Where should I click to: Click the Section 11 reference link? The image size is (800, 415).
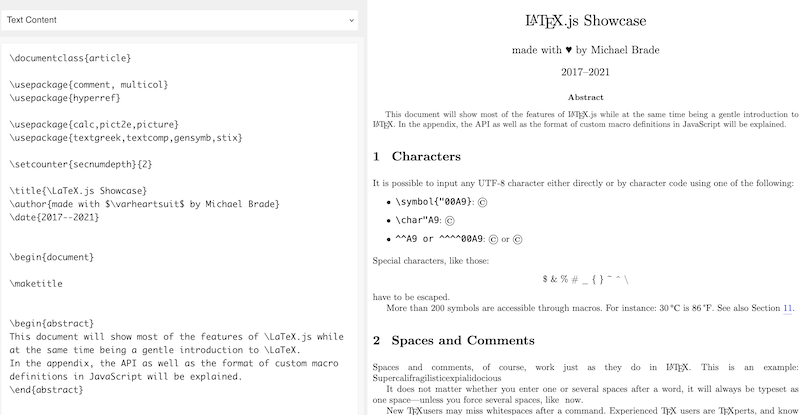click(787, 308)
